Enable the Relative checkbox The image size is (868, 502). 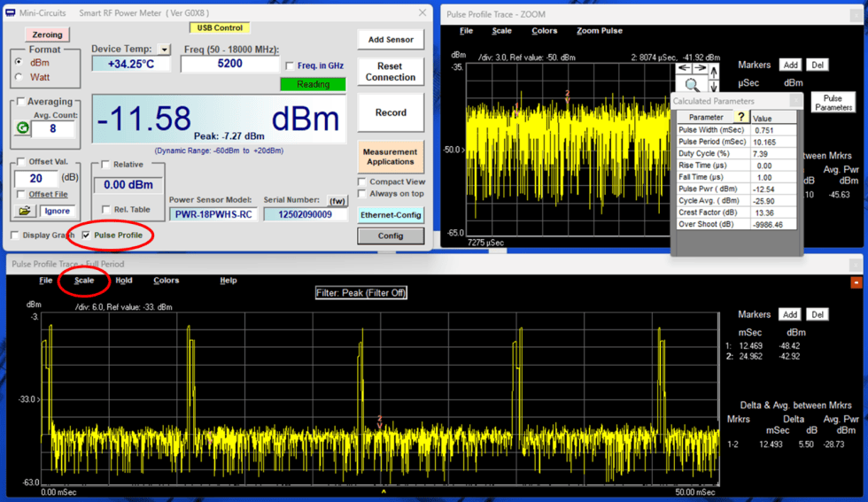[x=105, y=165]
